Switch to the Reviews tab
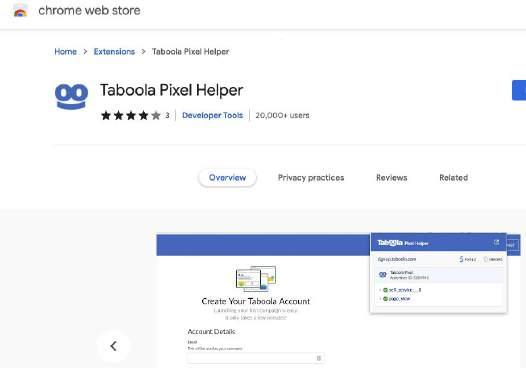Image resolution: width=526 pixels, height=368 pixels. [391, 178]
